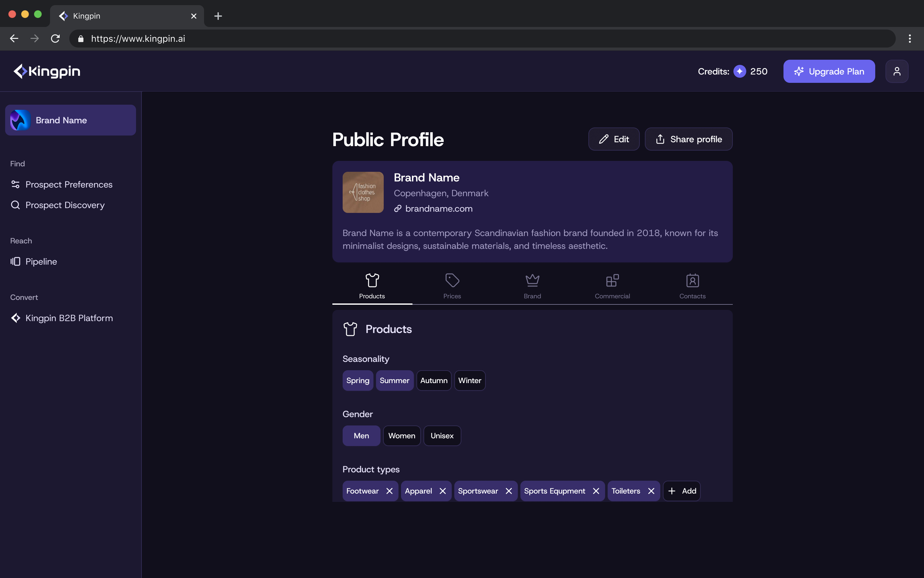
Task: Click the t-shirt icon in Products heading
Action: [x=350, y=329]
